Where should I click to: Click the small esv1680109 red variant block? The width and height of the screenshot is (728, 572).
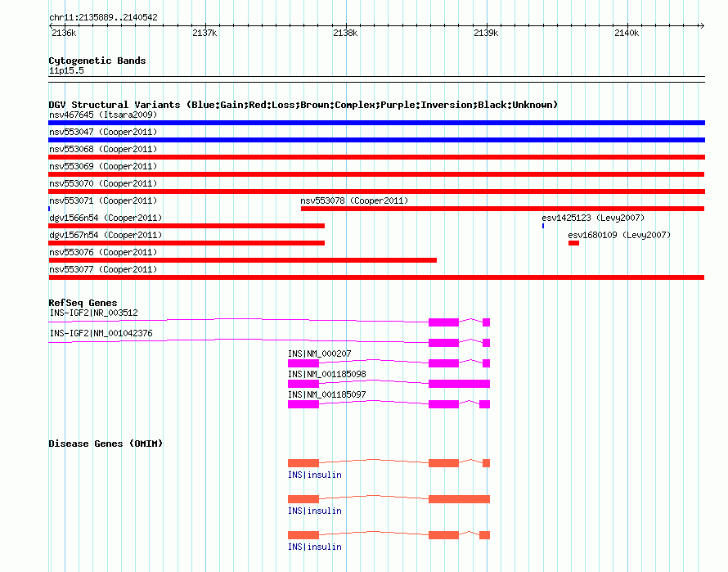[x=573, y=243]
